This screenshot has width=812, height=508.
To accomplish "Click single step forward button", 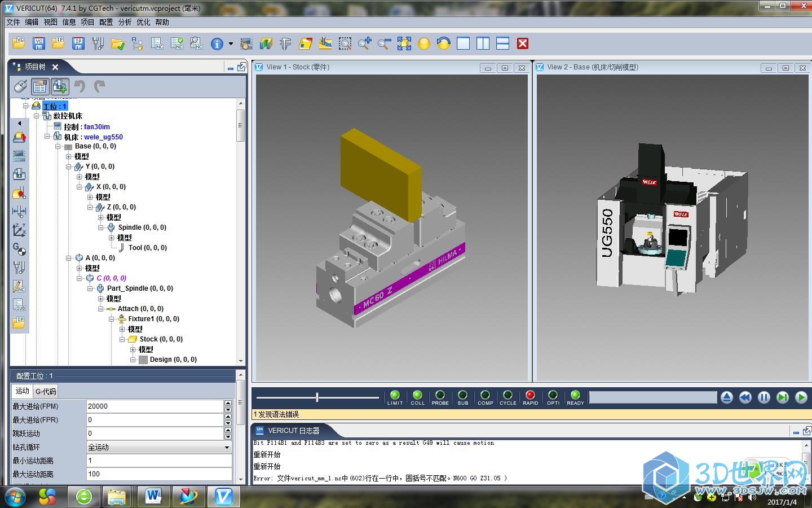I will pyautogui.click(x=783, y=397).
